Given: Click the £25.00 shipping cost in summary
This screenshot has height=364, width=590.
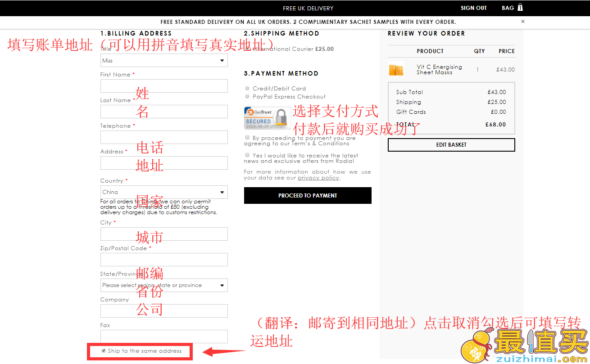Looking at the screenshot, I should coord(497,102).
